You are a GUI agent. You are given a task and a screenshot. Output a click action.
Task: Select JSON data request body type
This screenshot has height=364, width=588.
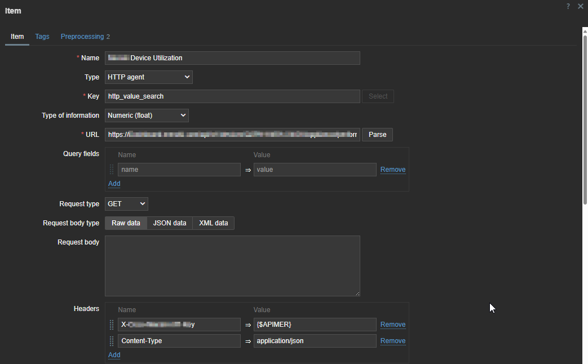point(170,223)
